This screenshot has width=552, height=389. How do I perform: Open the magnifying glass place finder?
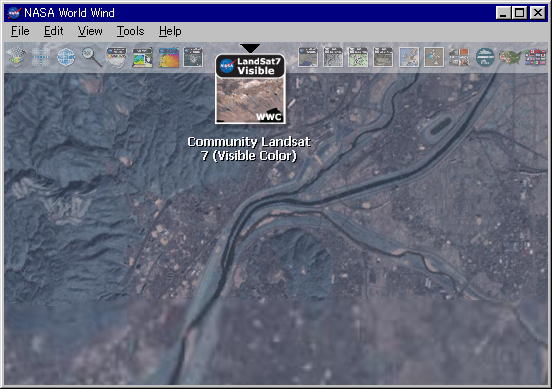[92, 57]
